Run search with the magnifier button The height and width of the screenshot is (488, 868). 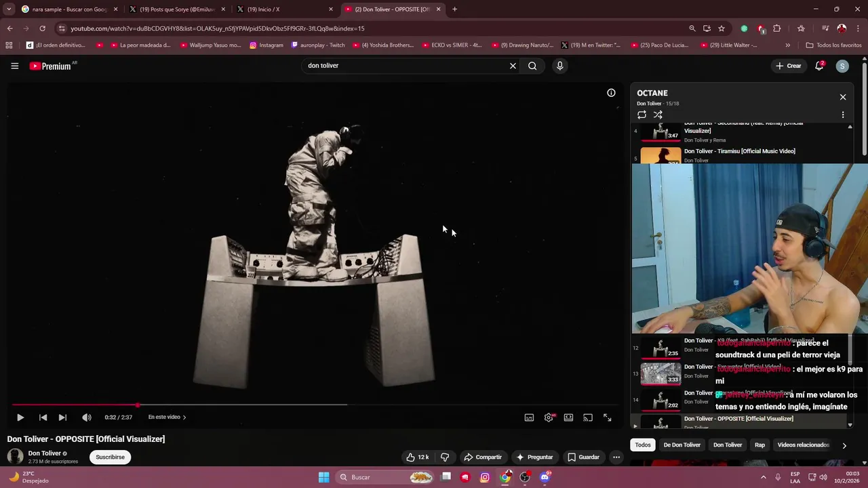[x=532, y=66]
